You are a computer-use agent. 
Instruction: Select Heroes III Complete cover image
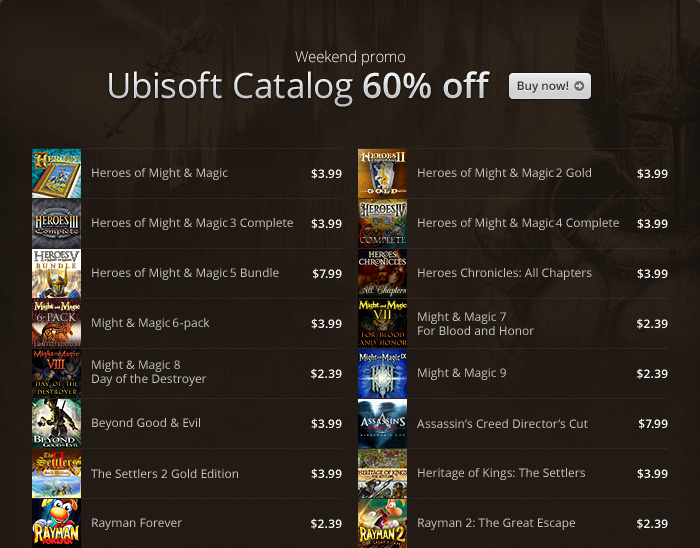pos(56,224)
